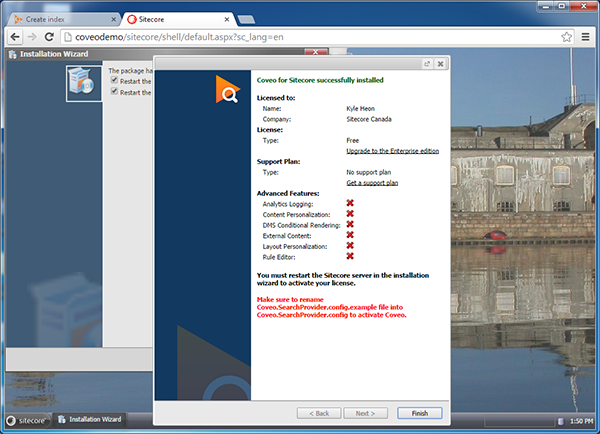Screen dimensions: 600x434
Task: Click the Coveo successfully installed heading
Action: point(320,80)
